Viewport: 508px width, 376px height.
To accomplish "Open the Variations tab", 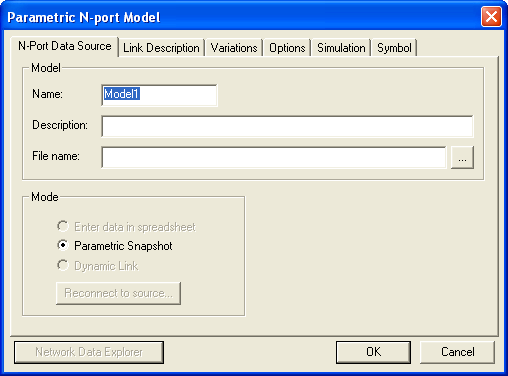I will pyautogui.click(x=234, y=48).
